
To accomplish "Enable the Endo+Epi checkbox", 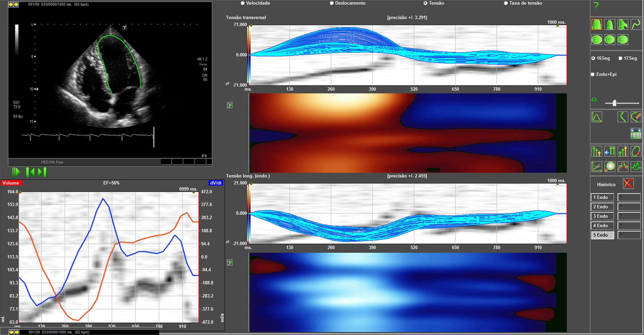I will coord(593,74).
